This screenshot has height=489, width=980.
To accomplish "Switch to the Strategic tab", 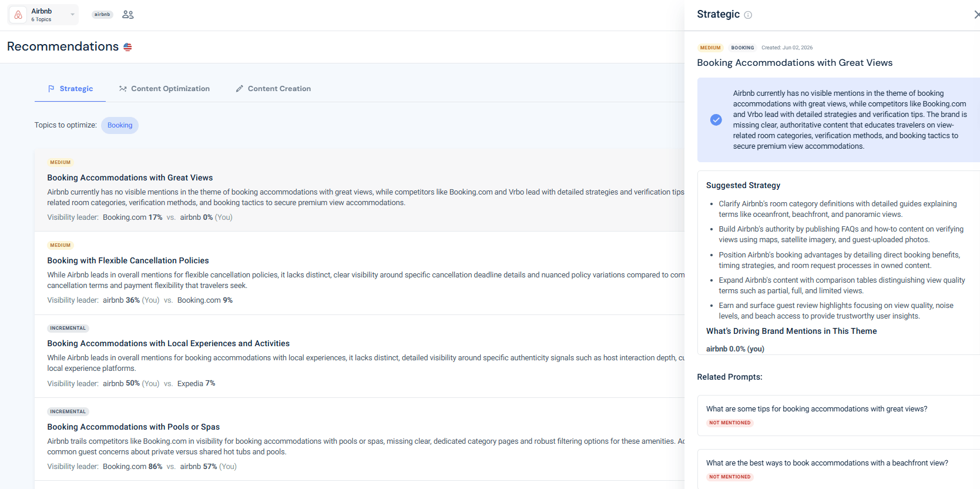I will click(70, 89).
